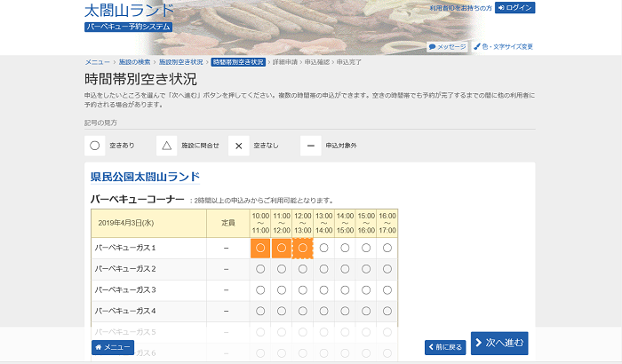This screenshot has width=622, height=364.
Task: Click the バーベキューガス2 row label
Action: coord(125,269)
